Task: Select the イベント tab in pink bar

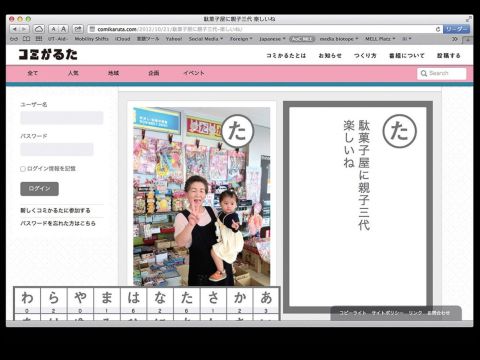Action: pos(194,73)
